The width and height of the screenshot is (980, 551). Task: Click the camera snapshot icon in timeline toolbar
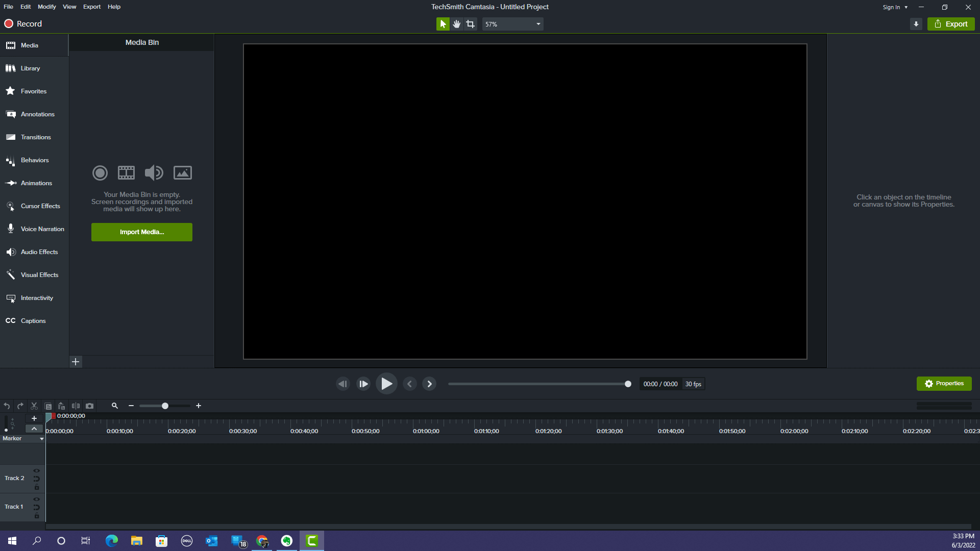tap(90, 406)
